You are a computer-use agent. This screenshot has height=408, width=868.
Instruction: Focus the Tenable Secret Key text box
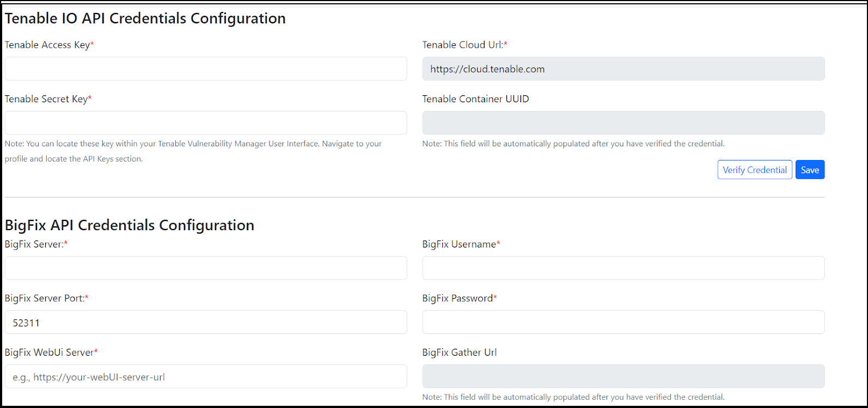pyautogui.click(x=206, y=123)
